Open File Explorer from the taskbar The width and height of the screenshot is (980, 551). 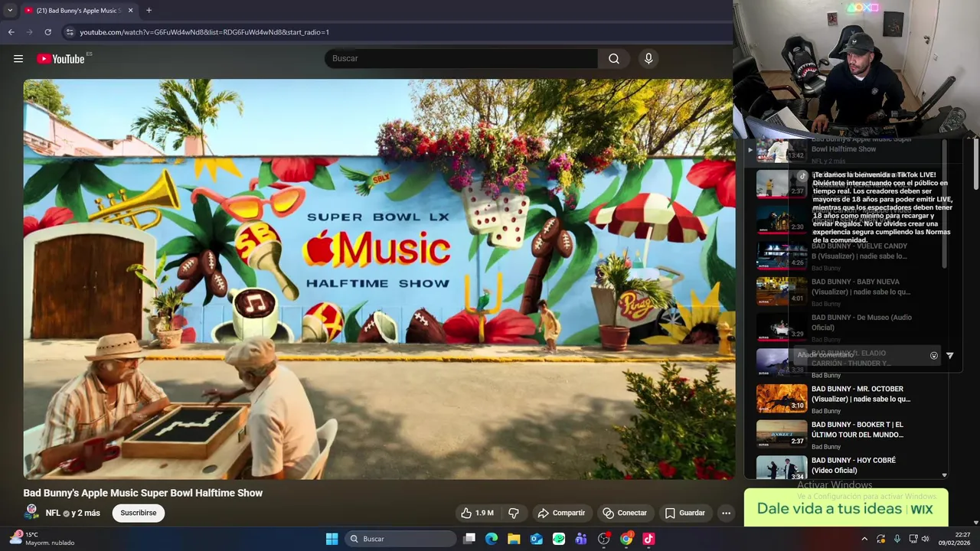514,539
